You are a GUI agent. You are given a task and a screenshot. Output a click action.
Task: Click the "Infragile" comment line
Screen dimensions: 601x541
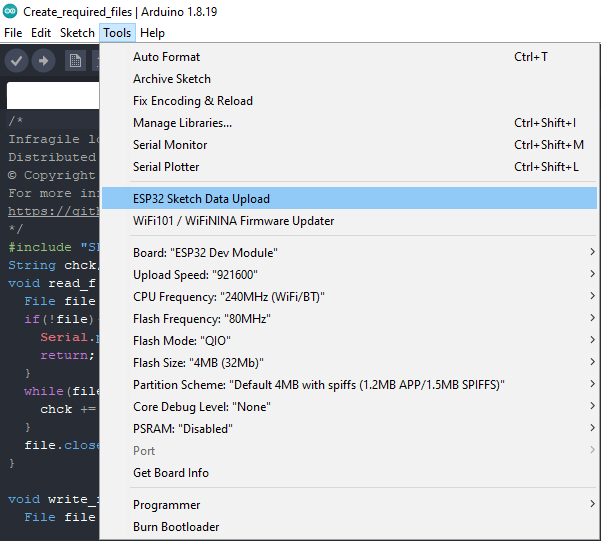53,139
